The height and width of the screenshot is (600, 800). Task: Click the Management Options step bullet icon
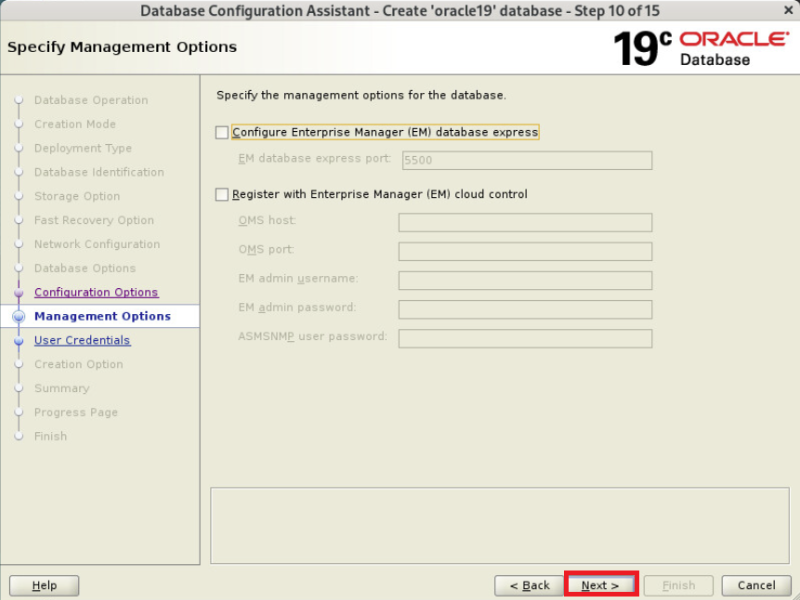coord(19,316)
